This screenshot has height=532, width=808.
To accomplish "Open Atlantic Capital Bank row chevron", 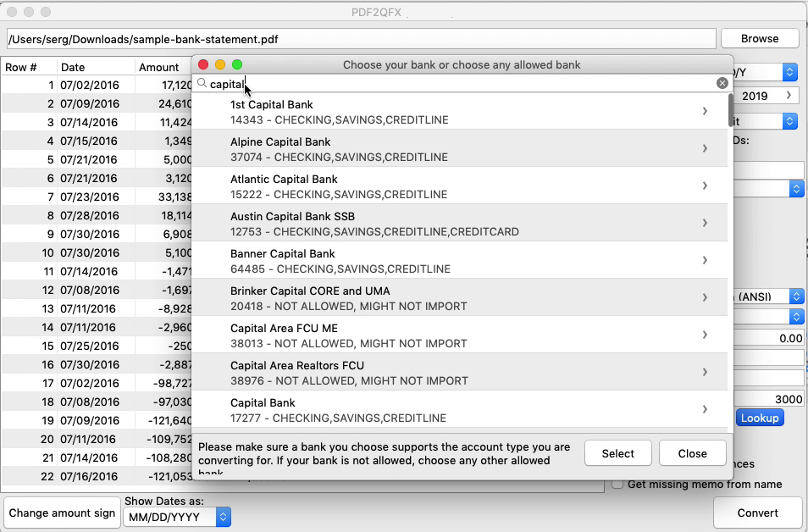I will point(705,186).
